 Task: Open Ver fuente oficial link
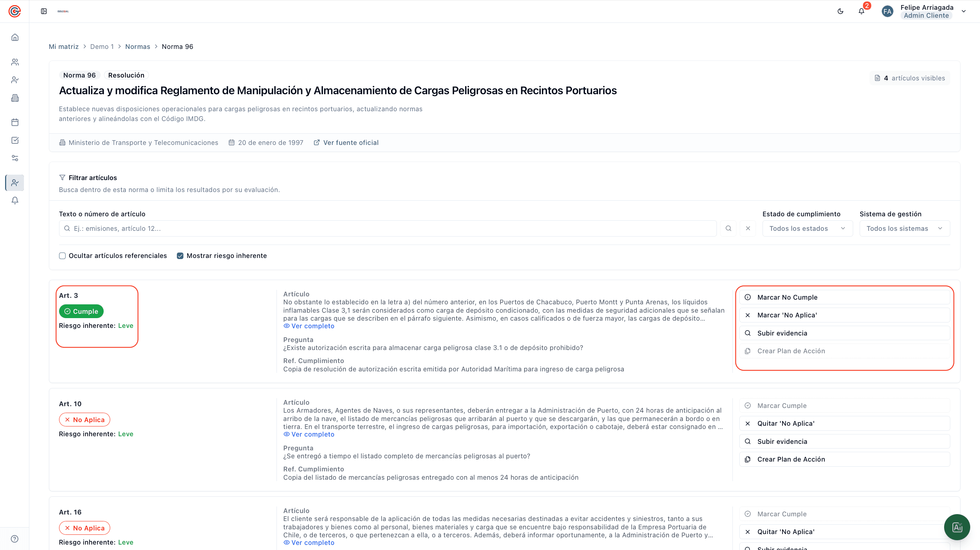click(x=346, y=143)
